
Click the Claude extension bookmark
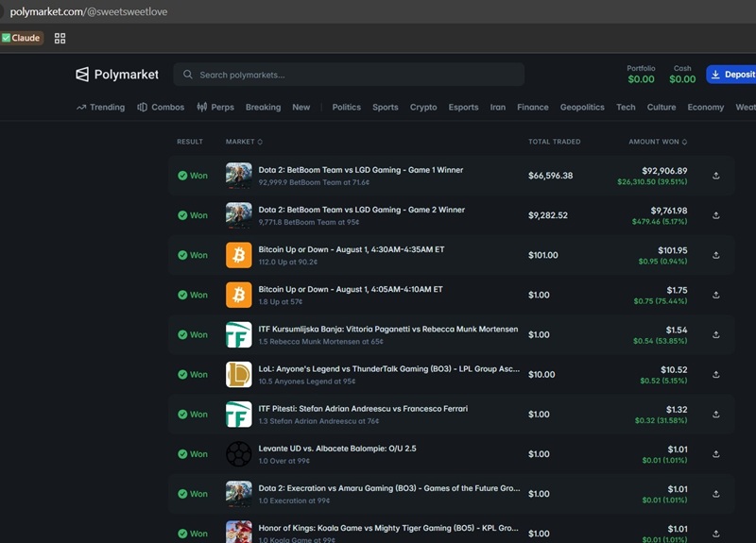[22, 38]
